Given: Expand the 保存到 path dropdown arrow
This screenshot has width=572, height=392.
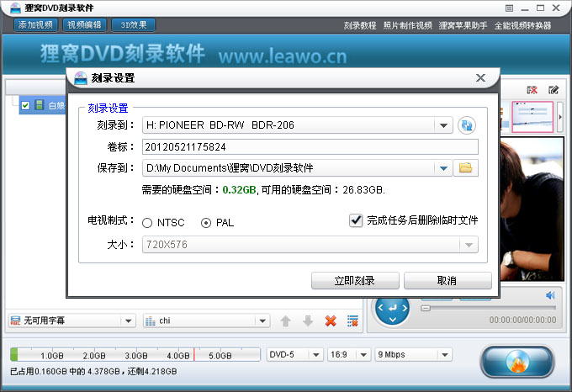Looking at the screenshot, I should click(x=443, y=168).
